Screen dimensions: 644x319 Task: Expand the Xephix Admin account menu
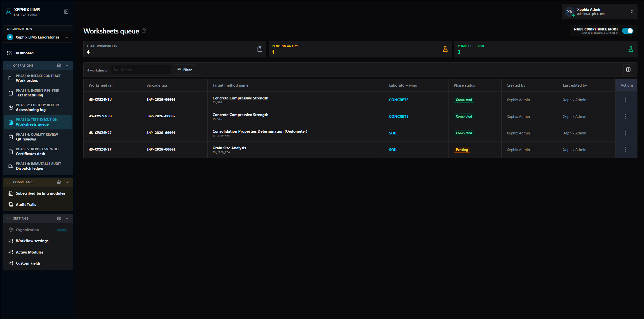600,12
